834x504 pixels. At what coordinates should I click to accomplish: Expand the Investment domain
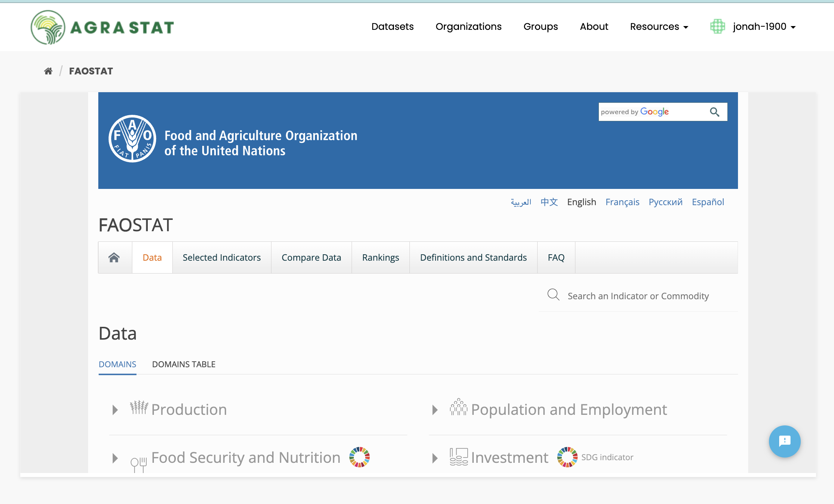435,458
